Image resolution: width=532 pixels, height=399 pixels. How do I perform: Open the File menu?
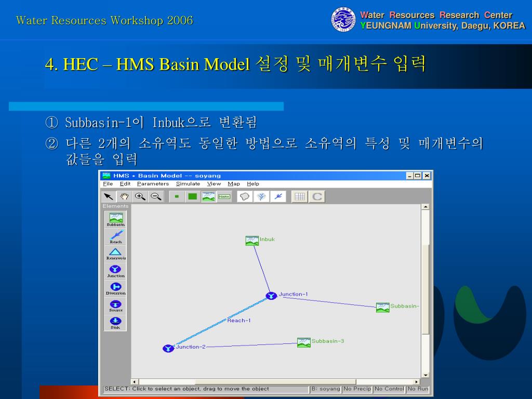pyautogui.click(x=108, y=183)
